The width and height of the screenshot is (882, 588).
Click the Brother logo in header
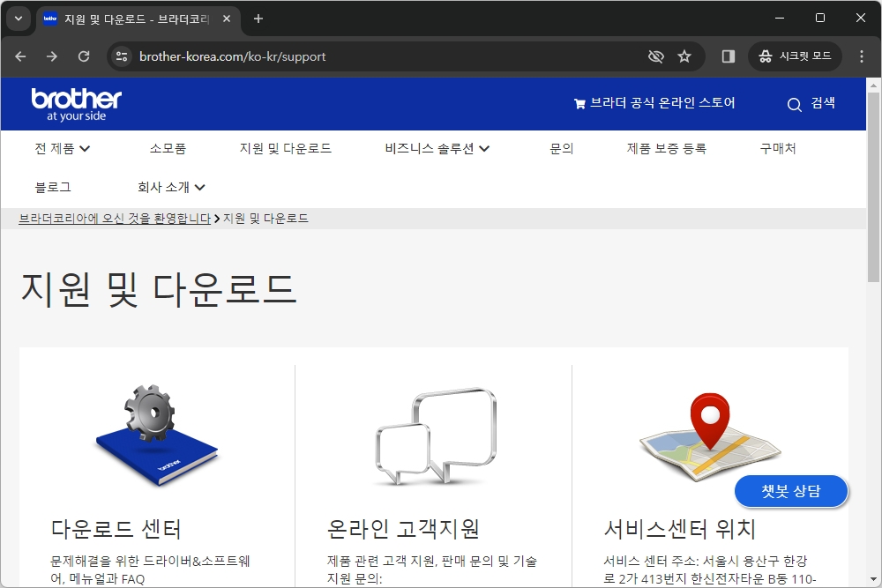click(76, 105)
